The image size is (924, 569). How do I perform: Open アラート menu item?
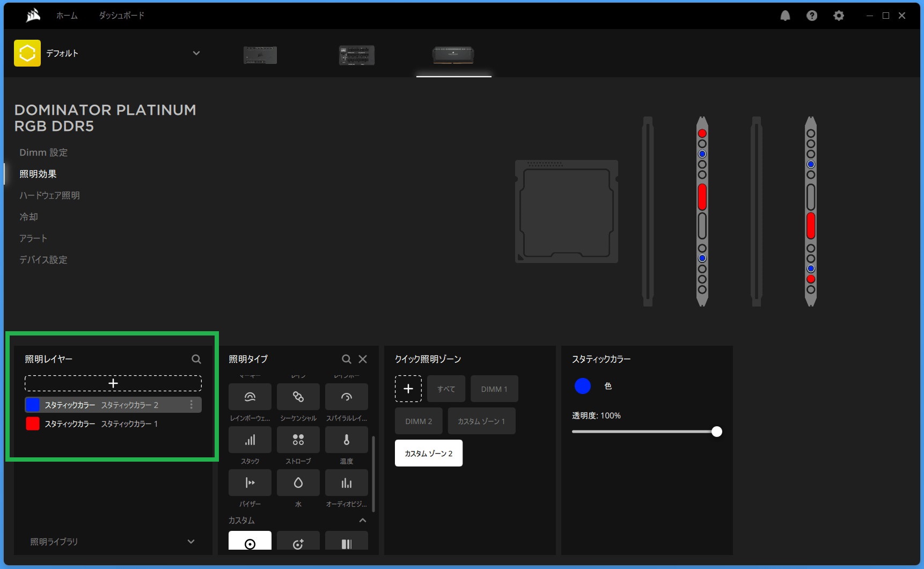33,238
